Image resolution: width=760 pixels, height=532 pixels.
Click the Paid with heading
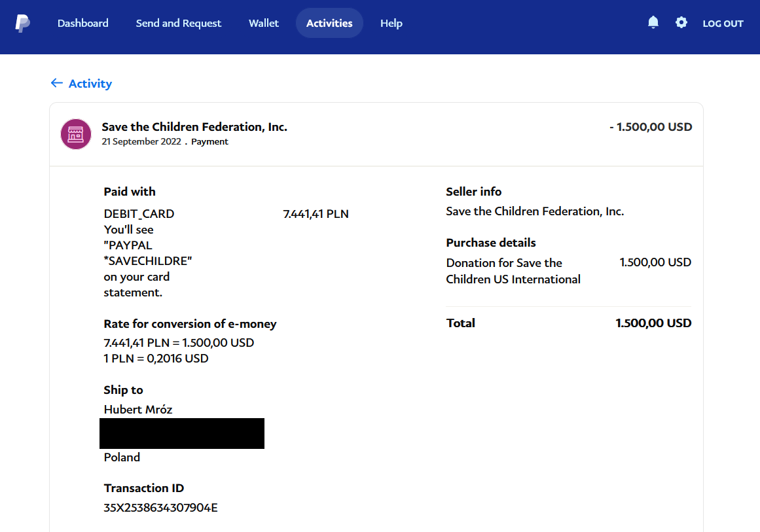pyautogui.click(x=130, y=192)
